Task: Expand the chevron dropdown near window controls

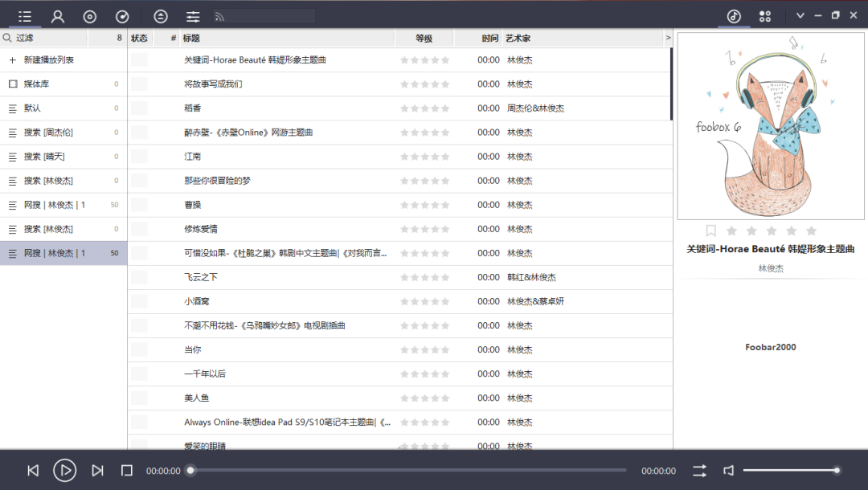Action: [800, 15]
